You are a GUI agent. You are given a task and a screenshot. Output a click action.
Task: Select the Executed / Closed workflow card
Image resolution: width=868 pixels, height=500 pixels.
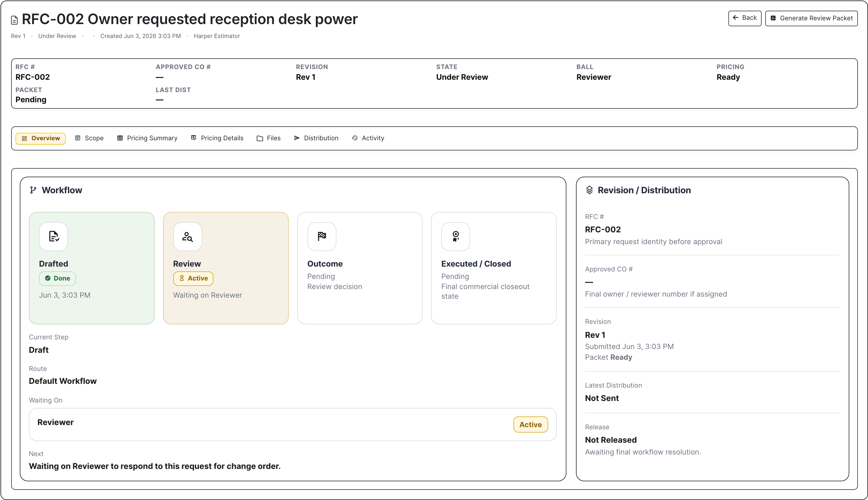tap(494, 268)
